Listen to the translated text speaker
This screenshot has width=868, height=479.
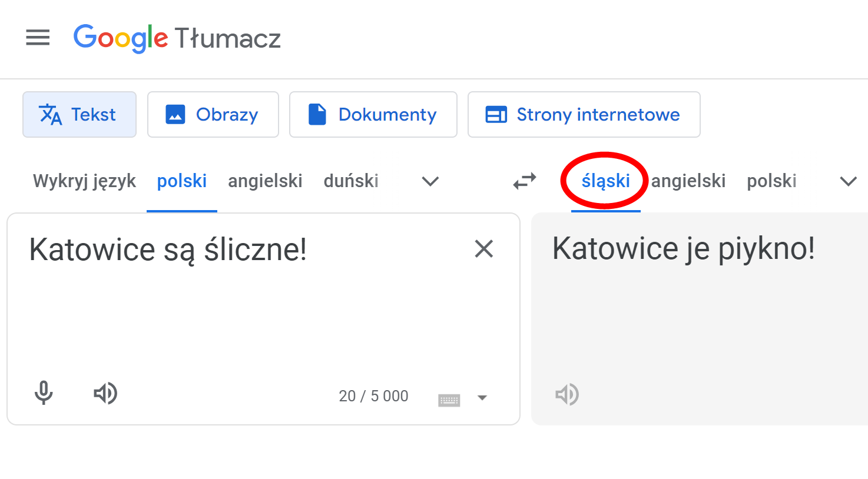pos(567,394)
